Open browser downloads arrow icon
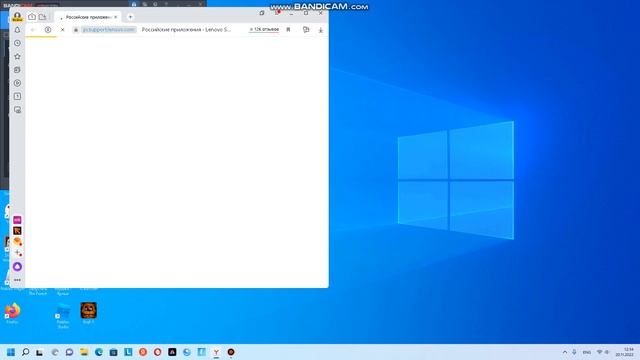Screen dimensions: 640x360 (x=321, y=30)
